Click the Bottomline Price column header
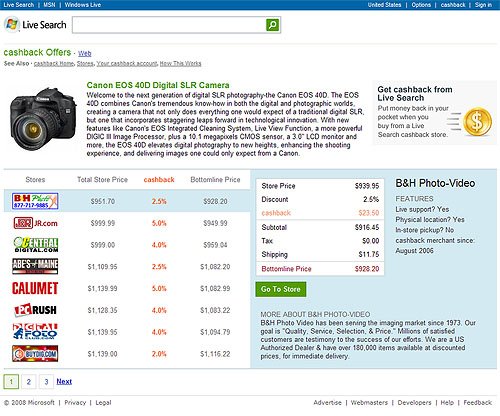 click(x=215, y=180)
